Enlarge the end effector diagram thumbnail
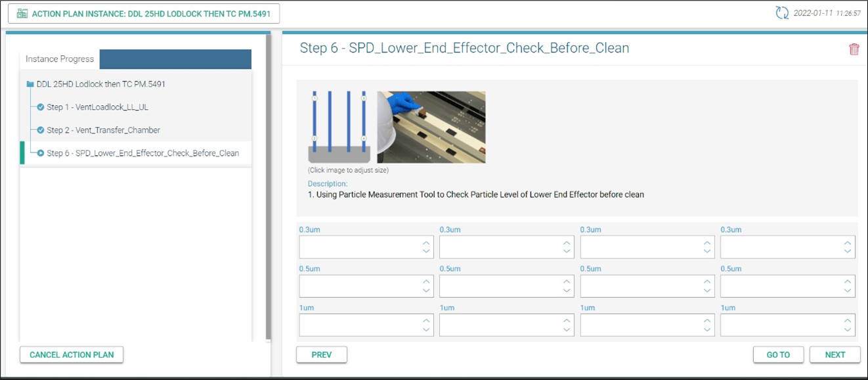868x380 pixels. click(339, 127)
